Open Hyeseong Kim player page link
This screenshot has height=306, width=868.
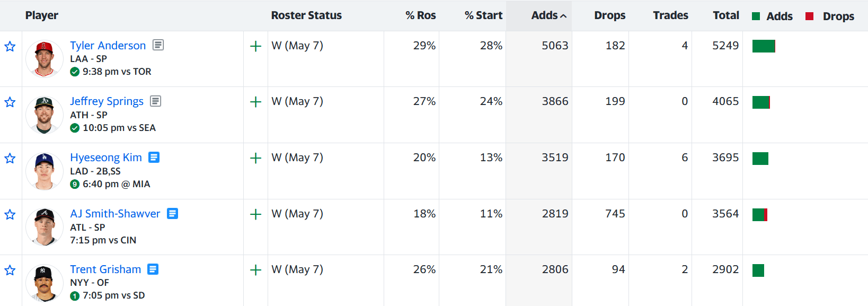click(x=106, y=158)
